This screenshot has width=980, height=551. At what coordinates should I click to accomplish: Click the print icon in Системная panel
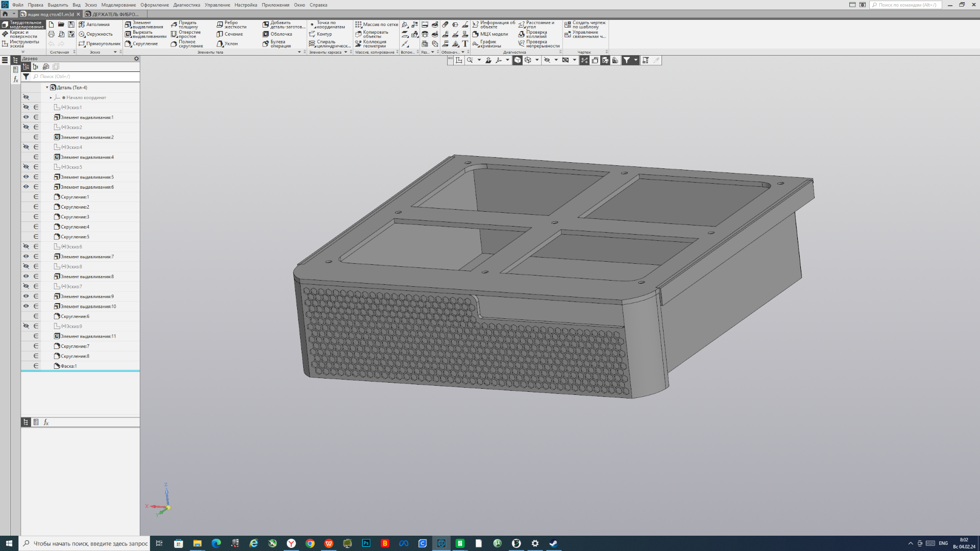(51, 34)
